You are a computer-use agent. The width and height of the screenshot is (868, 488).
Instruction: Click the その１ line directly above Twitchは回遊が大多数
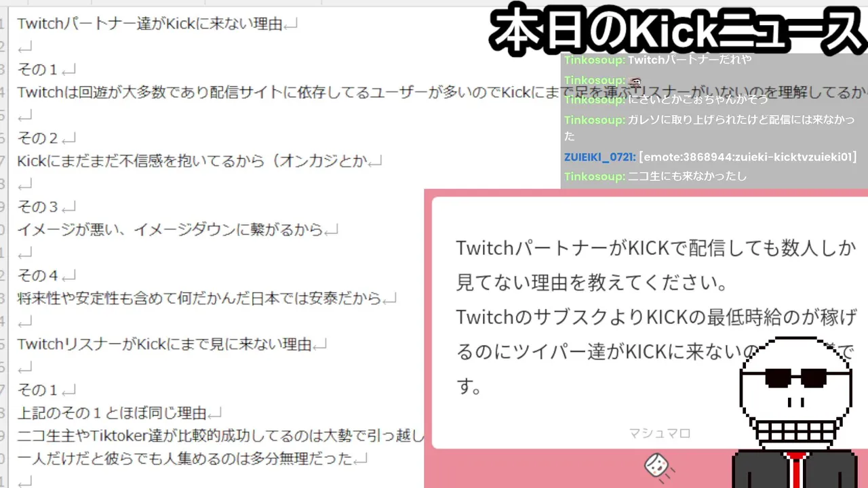tap(38, 69)
